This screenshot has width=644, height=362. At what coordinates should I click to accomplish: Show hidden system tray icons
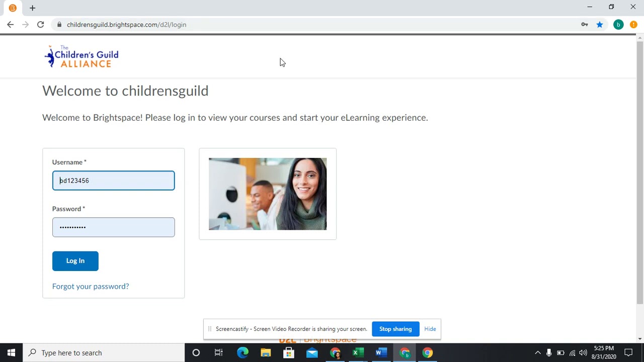tap(537, 353)
